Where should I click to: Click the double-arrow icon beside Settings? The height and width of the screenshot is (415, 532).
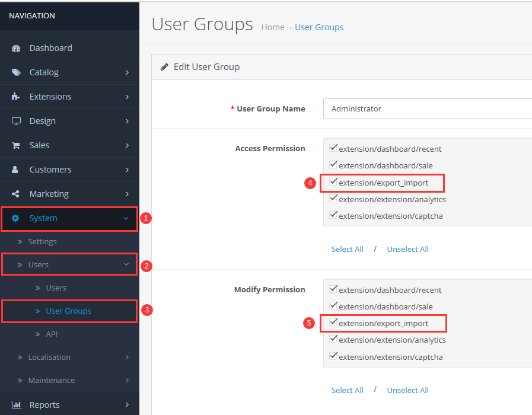click(20, 242)
